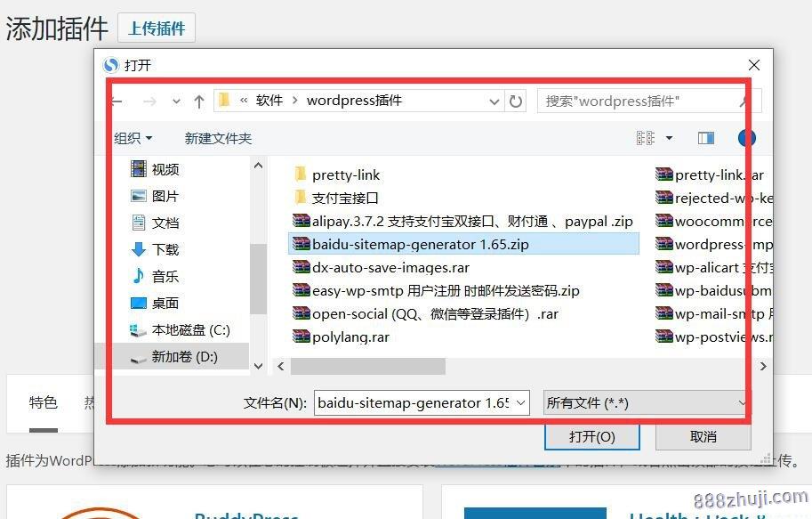Click the search wordpress插件 field
Viewport: 812px width, 519px height.
click(x=649, y=101)
